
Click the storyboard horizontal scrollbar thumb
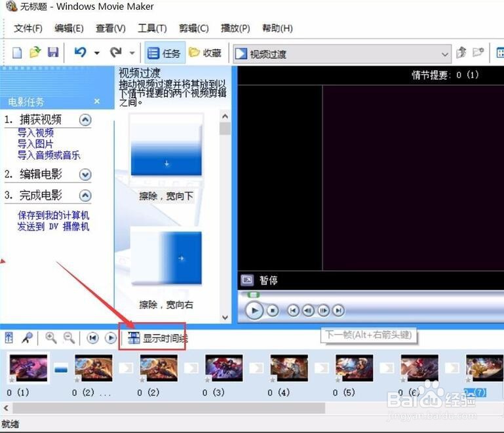pyautogui.click(x=168, y=408)
